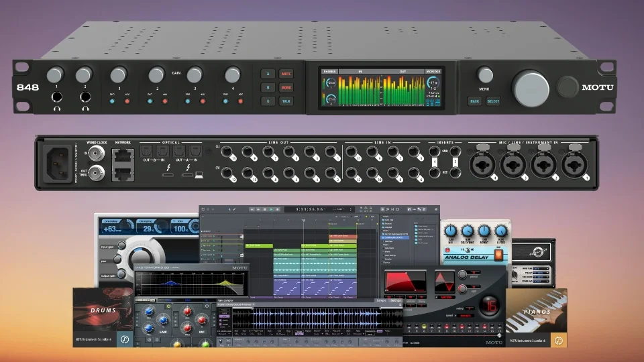
Task: Turn the headphone 2 volume knob
Action: click(84, 75)
